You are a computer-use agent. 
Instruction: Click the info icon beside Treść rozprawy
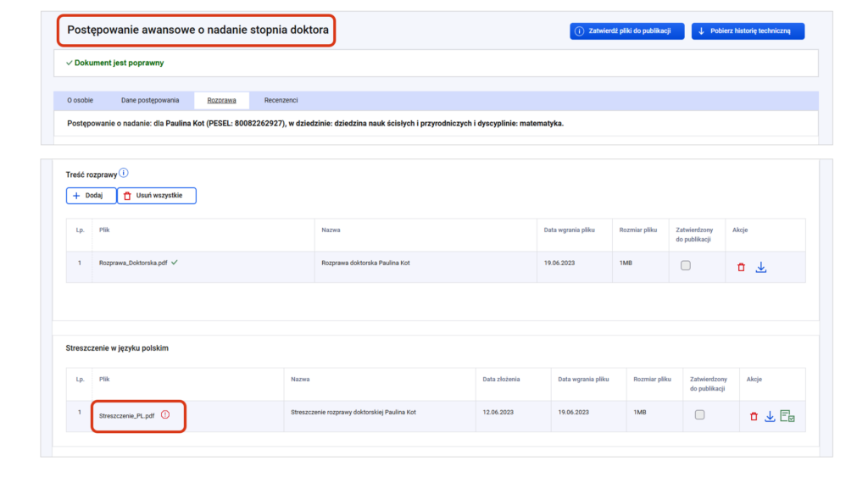tap(124, 173)
